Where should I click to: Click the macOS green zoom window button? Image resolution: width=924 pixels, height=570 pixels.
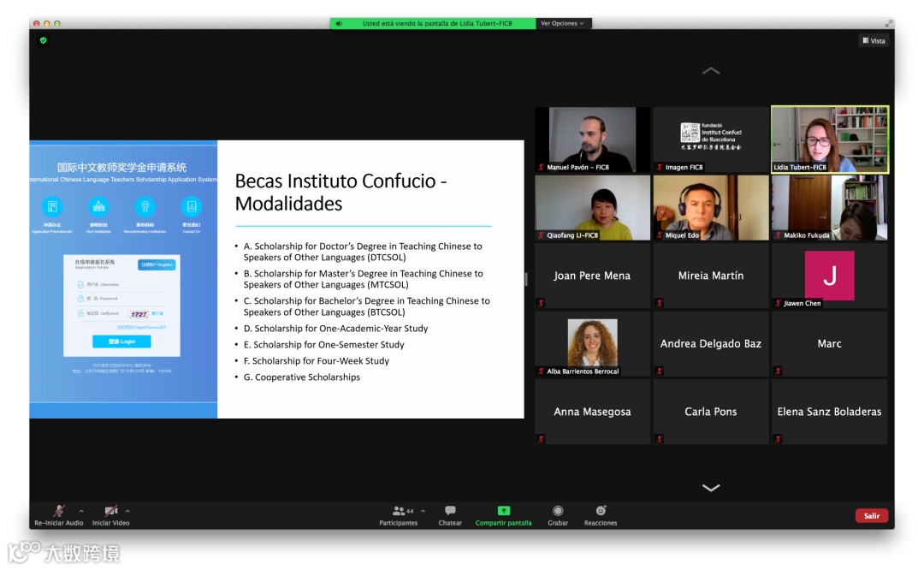(x=57, y=24)
